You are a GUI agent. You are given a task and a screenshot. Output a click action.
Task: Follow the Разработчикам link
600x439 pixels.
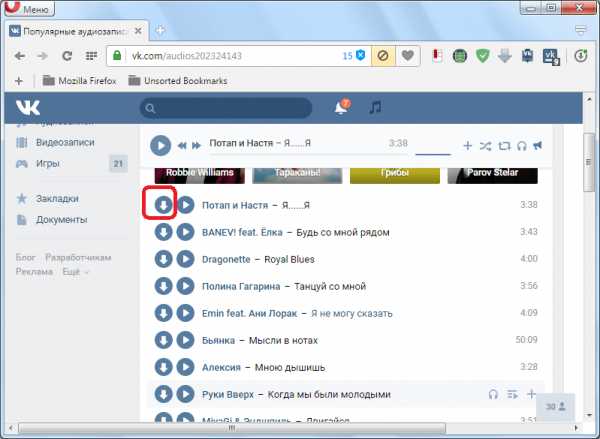point(78,257)
